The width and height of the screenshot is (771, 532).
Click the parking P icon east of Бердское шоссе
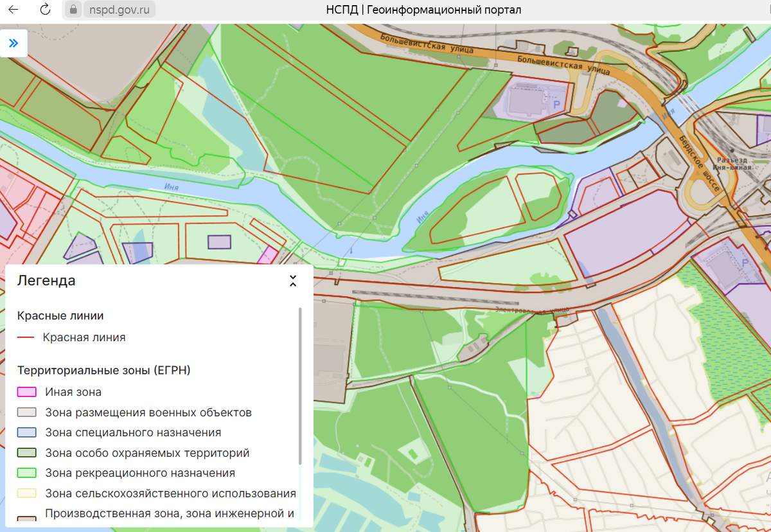745,263
